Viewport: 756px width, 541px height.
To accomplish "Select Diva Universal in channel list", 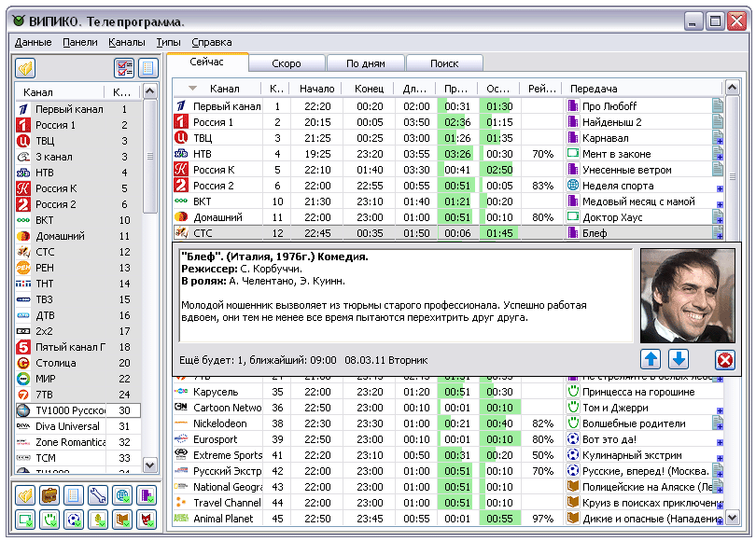I will click(x=78, y=426).
